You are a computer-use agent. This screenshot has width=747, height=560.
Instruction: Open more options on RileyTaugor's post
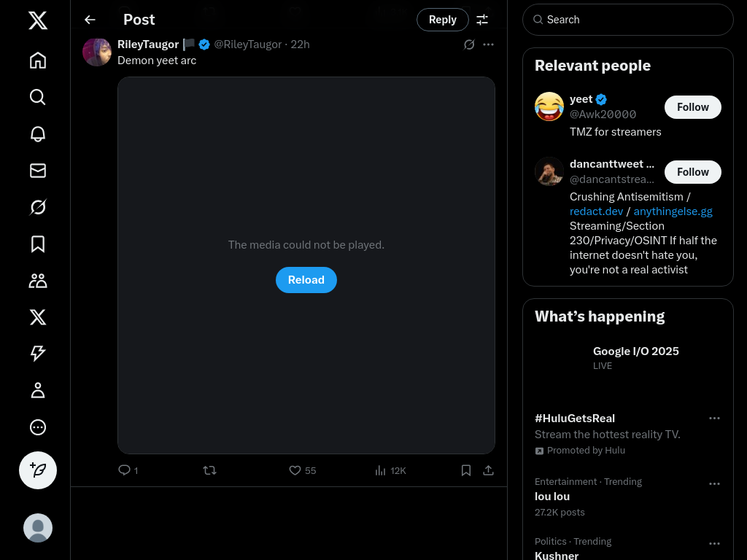click(489, 44)
